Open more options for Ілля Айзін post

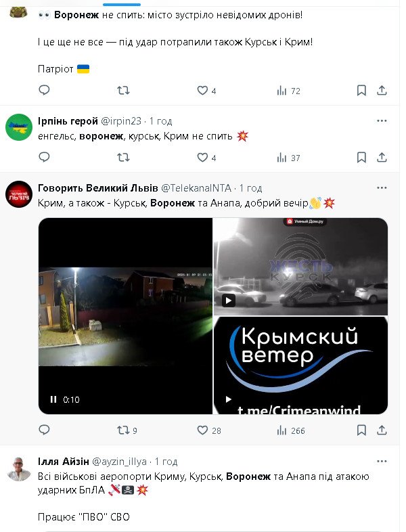coord(382,461)
